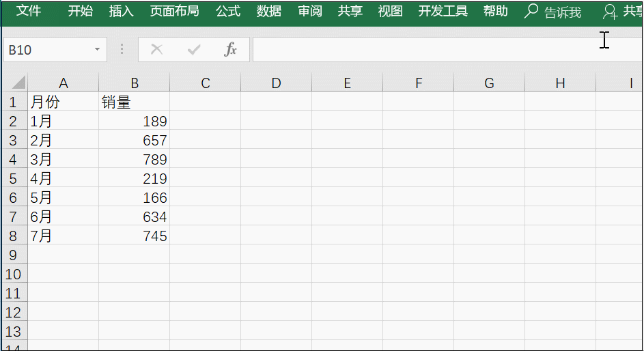The height and width of the screenshot is (351, 644).
Task: Select cell containing 6月
Action: [64, 216]
